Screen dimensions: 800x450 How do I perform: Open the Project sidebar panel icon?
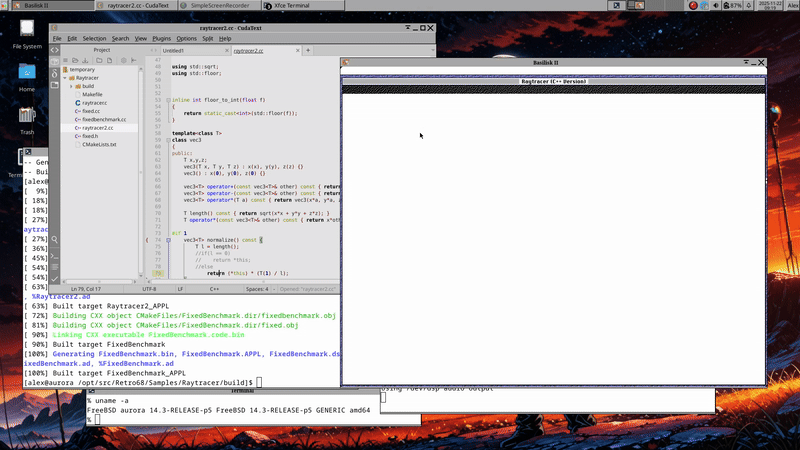pos(55,62)
